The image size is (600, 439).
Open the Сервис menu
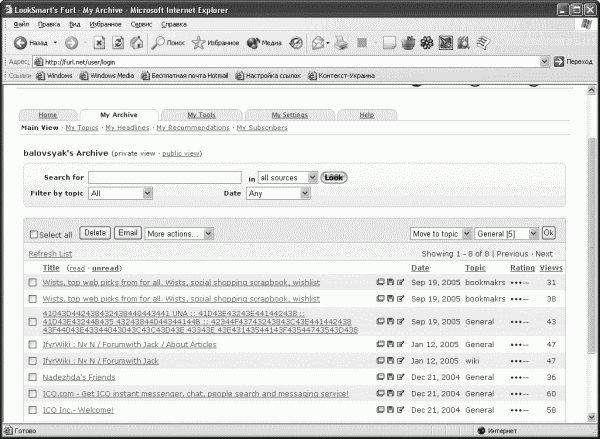tap(141, 24)
